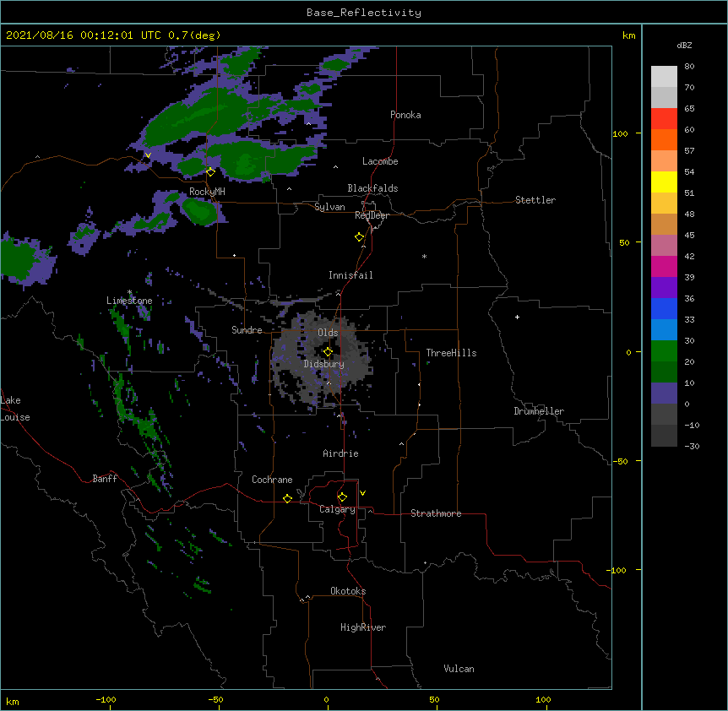728x711 pixels.
Task: Click the yellow diamond marker at Calgary
Action: 342,497
